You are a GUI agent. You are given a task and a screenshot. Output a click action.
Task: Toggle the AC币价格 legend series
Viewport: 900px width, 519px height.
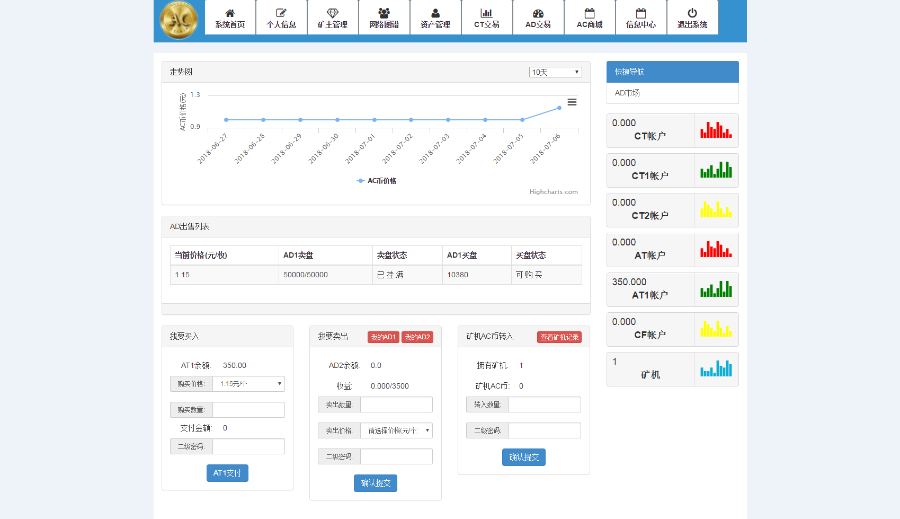point(376,181)
